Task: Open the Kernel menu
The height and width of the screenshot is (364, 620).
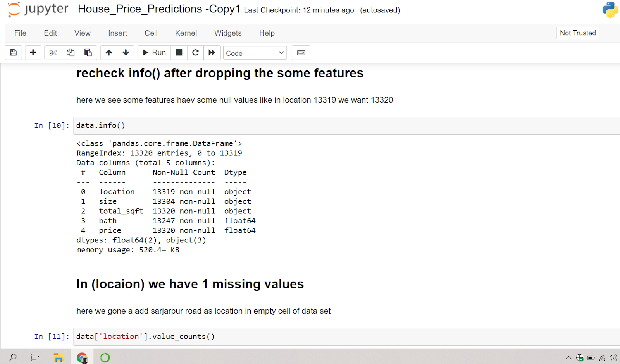Action: pyautogui.click(x=186, y=33)
